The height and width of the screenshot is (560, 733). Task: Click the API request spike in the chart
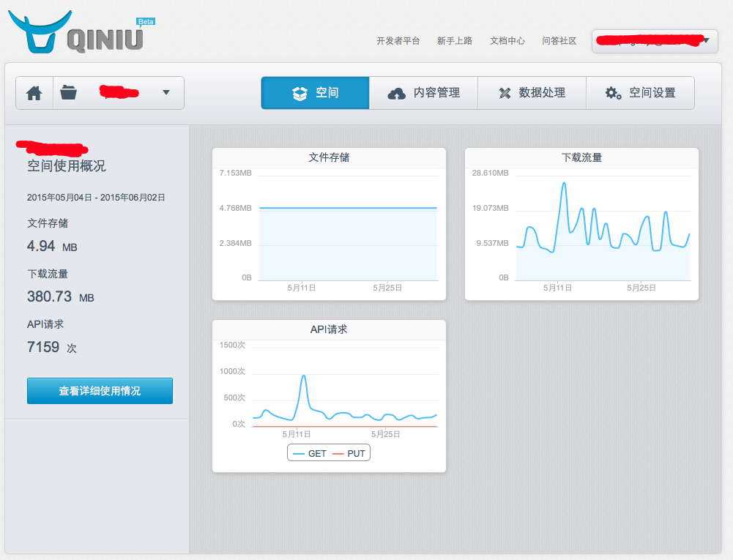(305, 375)
